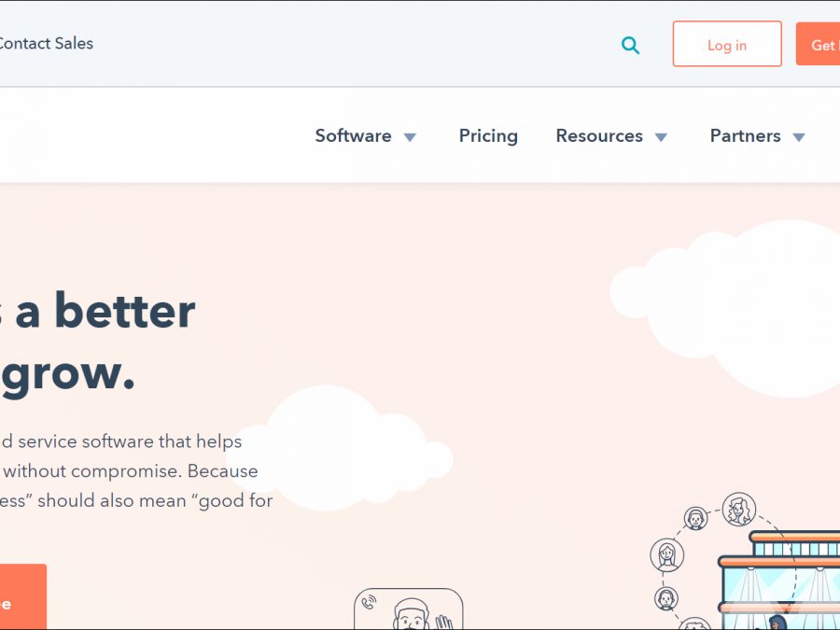Expand the Resources dropdown arrow

click(661, 137)
